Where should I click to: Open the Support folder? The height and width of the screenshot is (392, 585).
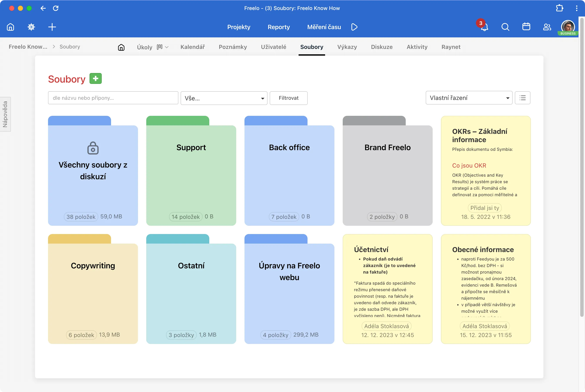click(191, 171)
